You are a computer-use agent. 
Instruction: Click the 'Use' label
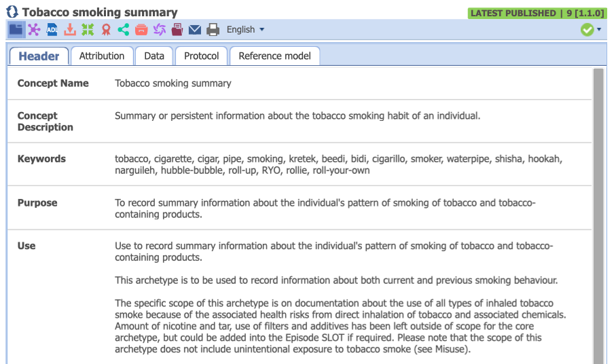pyautogui.click(x=26, y=246)
